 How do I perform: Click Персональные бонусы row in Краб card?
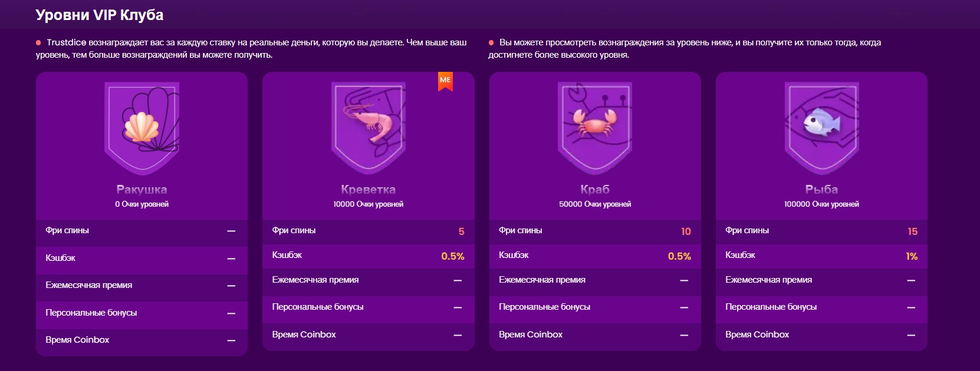(x=595, y=307)
